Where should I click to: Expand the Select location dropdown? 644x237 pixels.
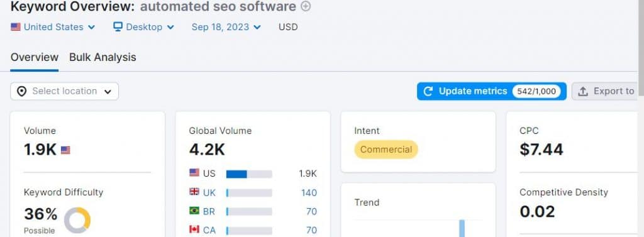pyautogui.click(x=65, y=91)
